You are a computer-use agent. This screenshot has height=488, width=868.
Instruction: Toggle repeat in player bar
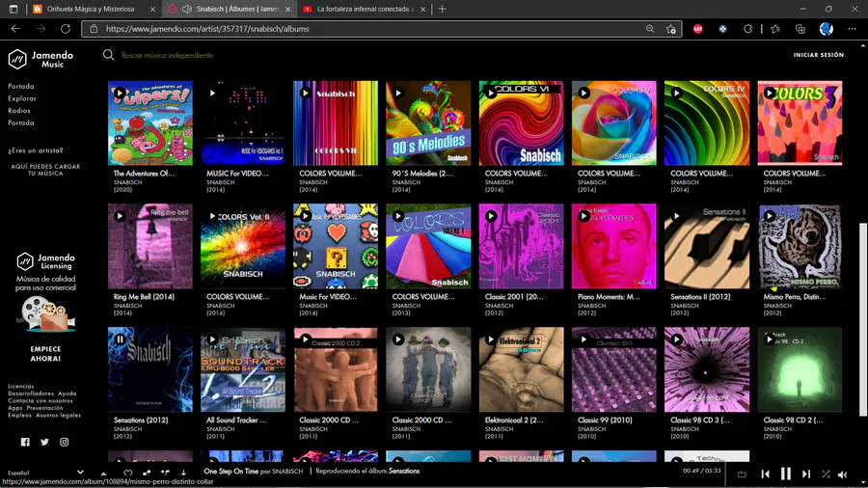point(742,474)
